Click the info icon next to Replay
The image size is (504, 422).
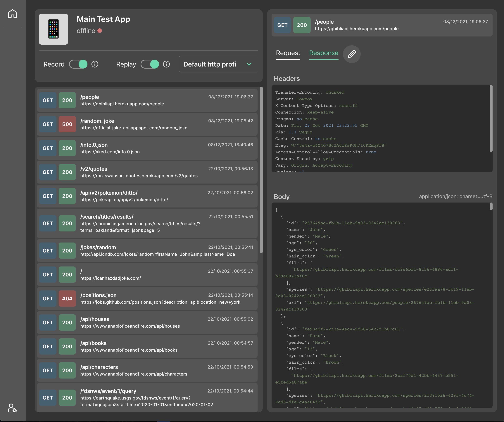pyautogui.click(x=166, y=64)
